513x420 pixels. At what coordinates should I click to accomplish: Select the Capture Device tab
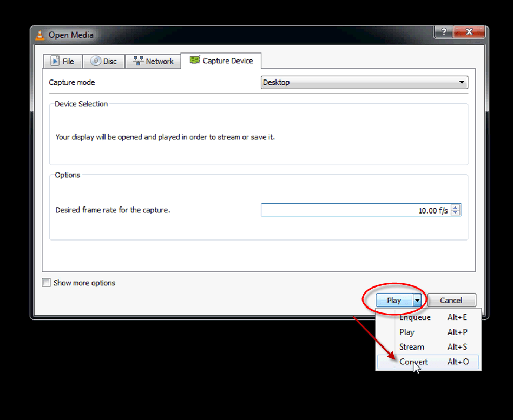click(x=221, y=61)
